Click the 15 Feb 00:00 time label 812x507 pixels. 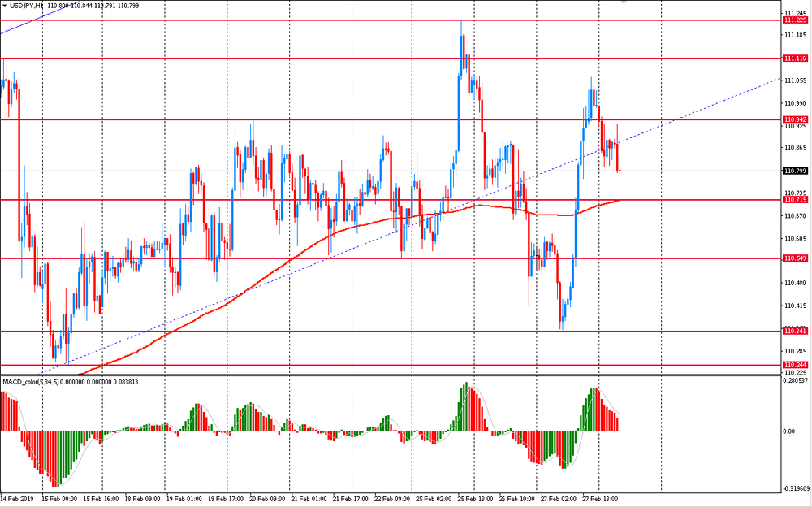tap(59, 499)
